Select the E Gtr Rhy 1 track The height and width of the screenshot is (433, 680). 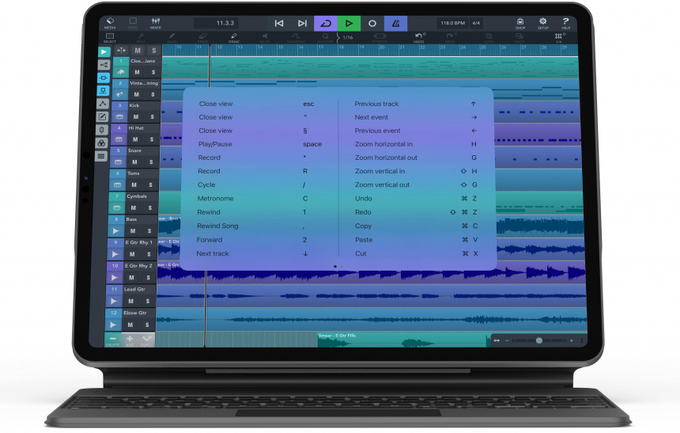(x=139, y=242)
